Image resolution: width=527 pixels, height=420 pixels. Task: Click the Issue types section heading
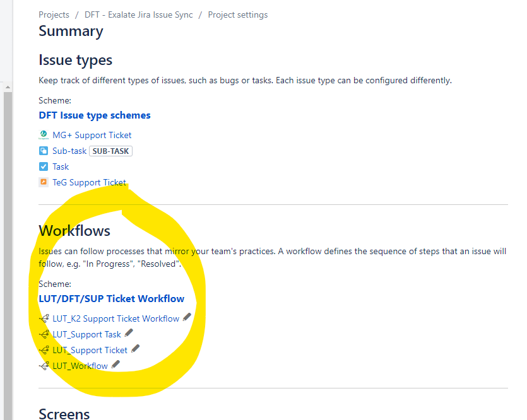click(x=75, y=60)
